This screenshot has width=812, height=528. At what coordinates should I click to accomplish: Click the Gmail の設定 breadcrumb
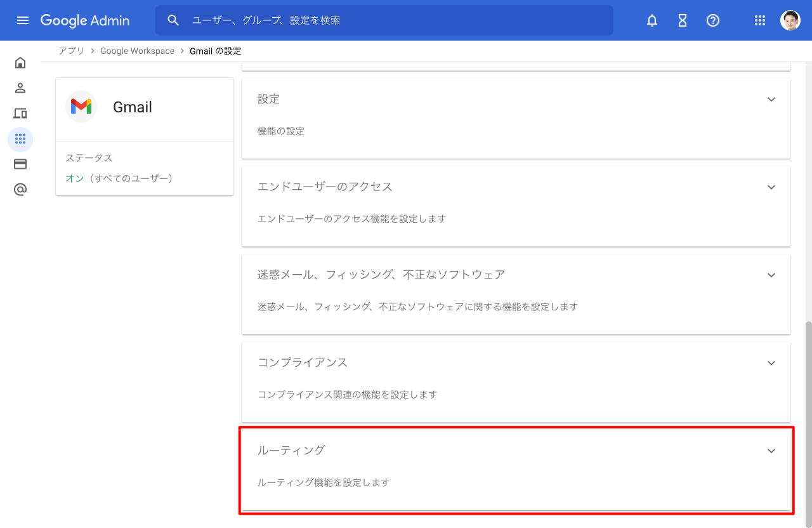tap(216, 51)
